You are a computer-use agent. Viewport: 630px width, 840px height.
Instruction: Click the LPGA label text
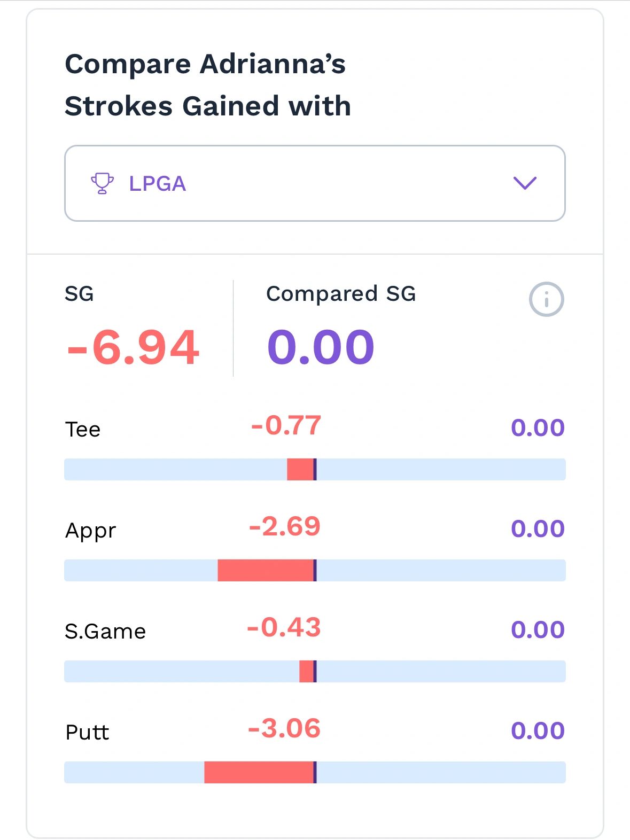click(158, 184)
